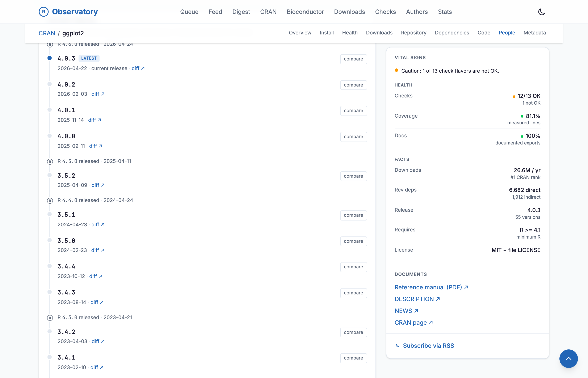The height and width of the screenshot is (378, 588).
Task: Select the timeline dot for version 3.5.2
Action: [x=50, y=175]
